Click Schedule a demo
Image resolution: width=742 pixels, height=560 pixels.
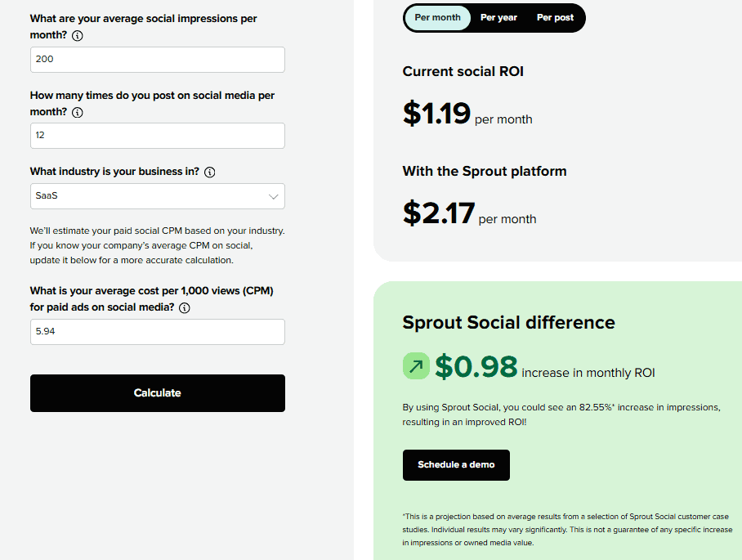(456, 464)
